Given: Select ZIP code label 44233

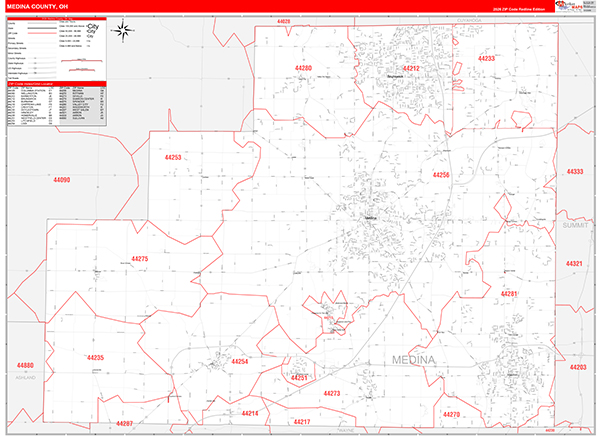Looking at the screenshot, I should tap(486, 59).
